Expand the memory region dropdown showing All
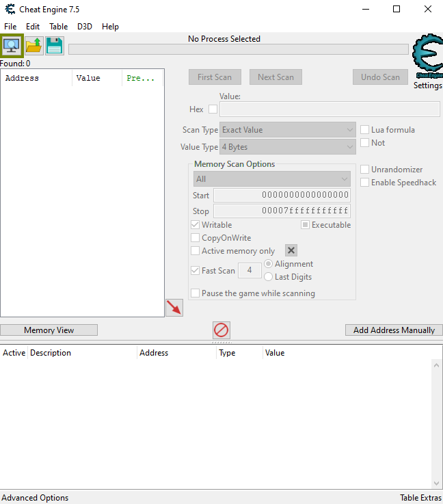The image size is (443, 504). 272,179
